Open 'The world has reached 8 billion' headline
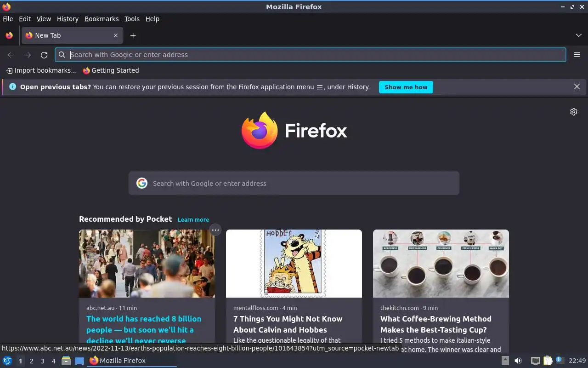 [144, 329]
